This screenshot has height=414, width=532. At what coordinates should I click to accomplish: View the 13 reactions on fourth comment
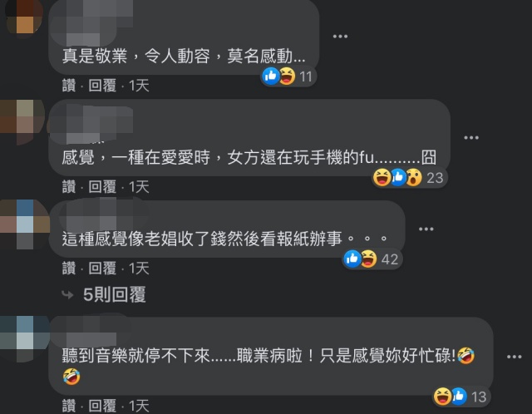(461, 397)
